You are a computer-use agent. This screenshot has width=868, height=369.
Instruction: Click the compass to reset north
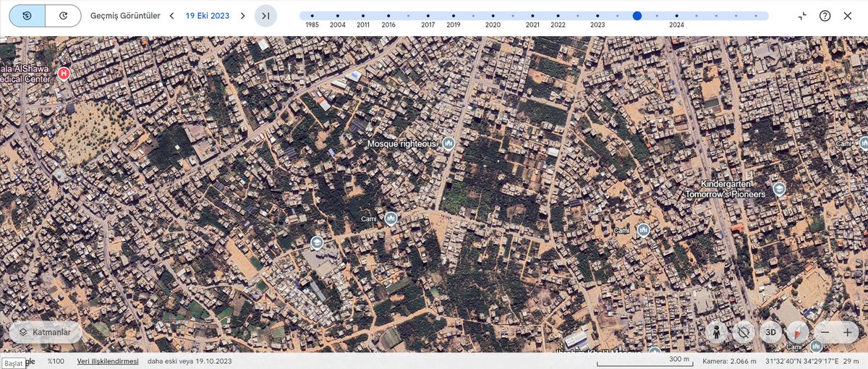coord(797,332)
